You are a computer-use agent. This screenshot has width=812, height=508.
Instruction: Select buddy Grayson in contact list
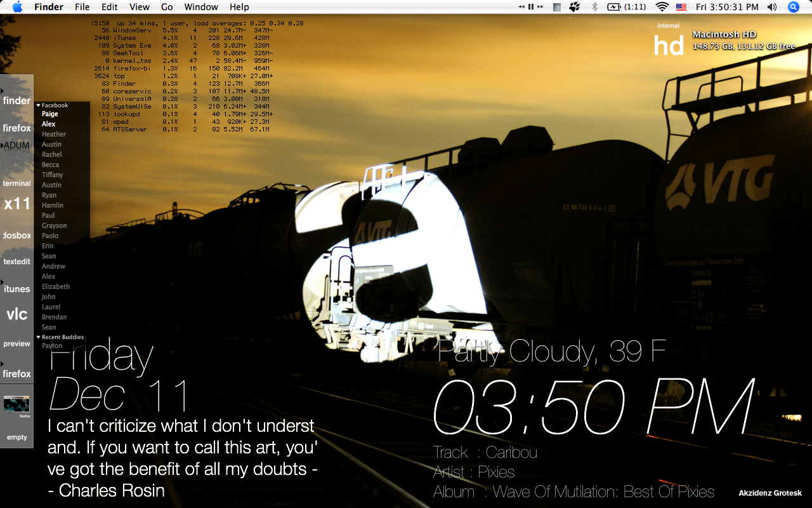click(54, 226)
